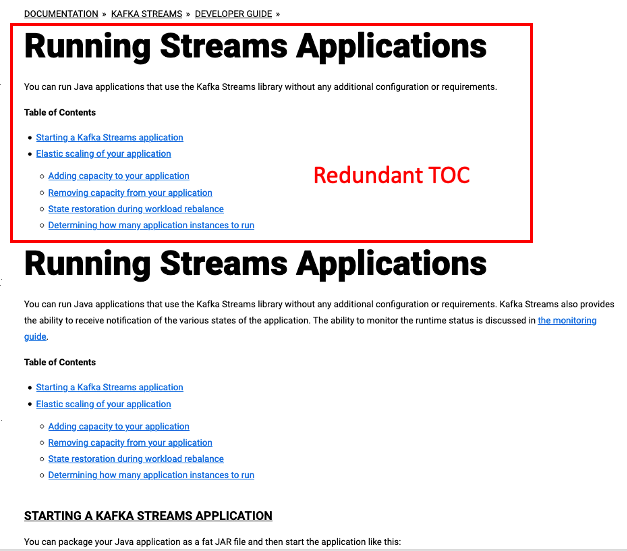Viewport: 627px width, 551px height.
Task: Open 'Elastic scaling of your application' in second TOC
Action: (x=104, y=404)
